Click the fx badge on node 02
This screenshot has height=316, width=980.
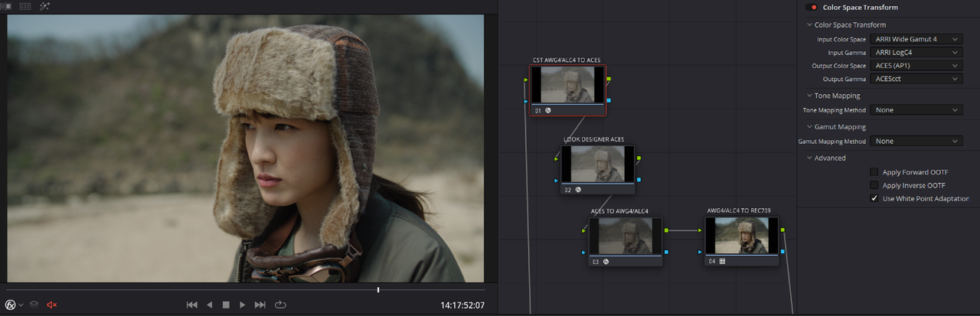tap(578, 190)
